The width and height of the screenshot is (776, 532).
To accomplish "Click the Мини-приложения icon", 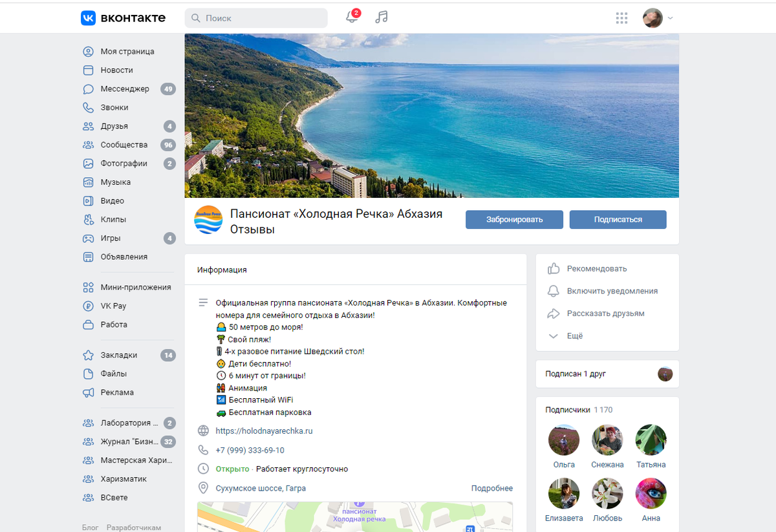I will coord(89,287).
